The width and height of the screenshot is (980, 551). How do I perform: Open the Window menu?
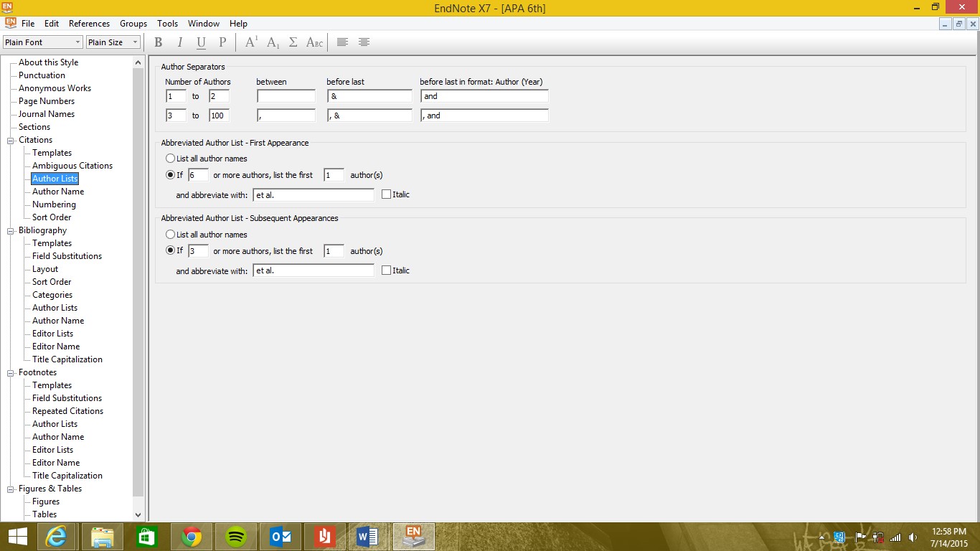point(204,24)
